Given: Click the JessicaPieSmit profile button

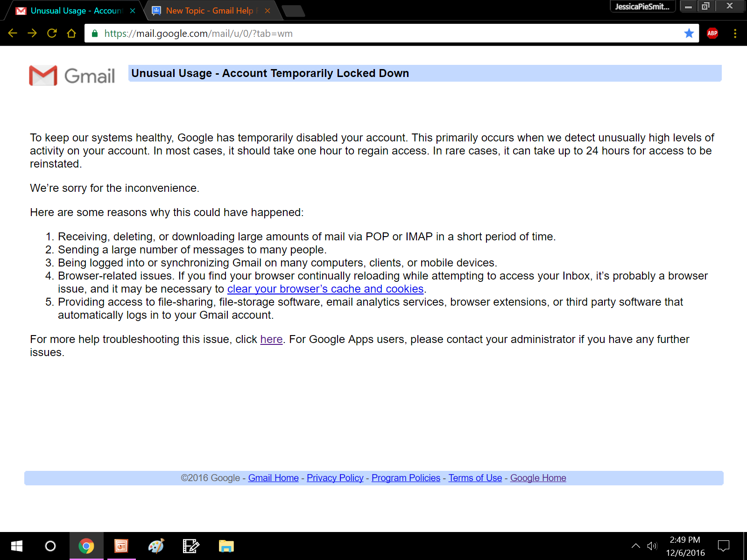Looking at the screenshot, I should 642,7.
